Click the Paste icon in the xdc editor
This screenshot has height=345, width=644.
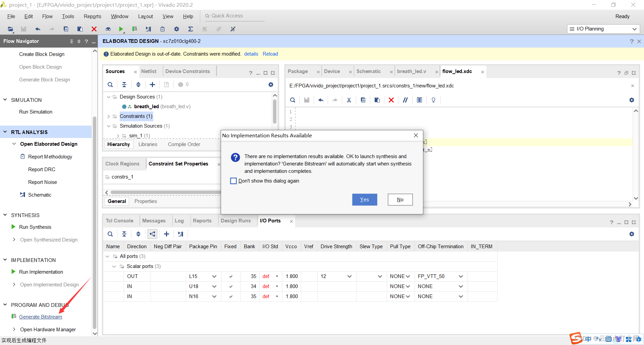pos(377,100)
